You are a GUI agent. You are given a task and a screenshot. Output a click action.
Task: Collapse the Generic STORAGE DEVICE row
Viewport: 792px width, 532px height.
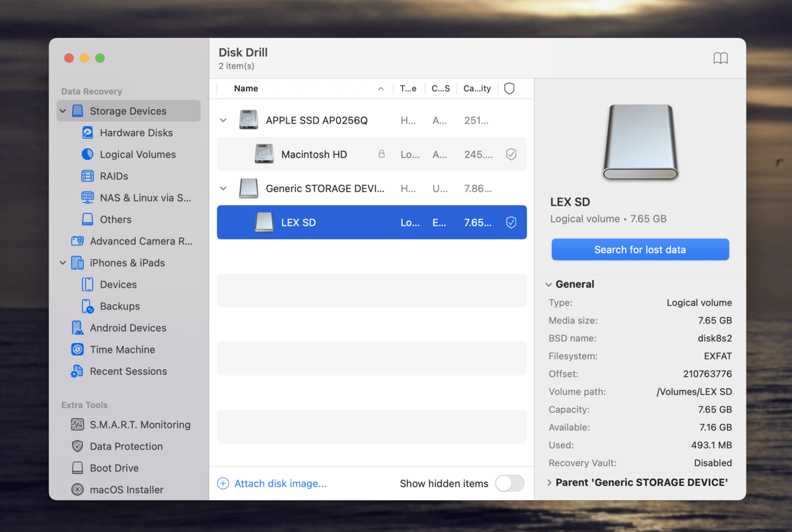click(224, 189)
